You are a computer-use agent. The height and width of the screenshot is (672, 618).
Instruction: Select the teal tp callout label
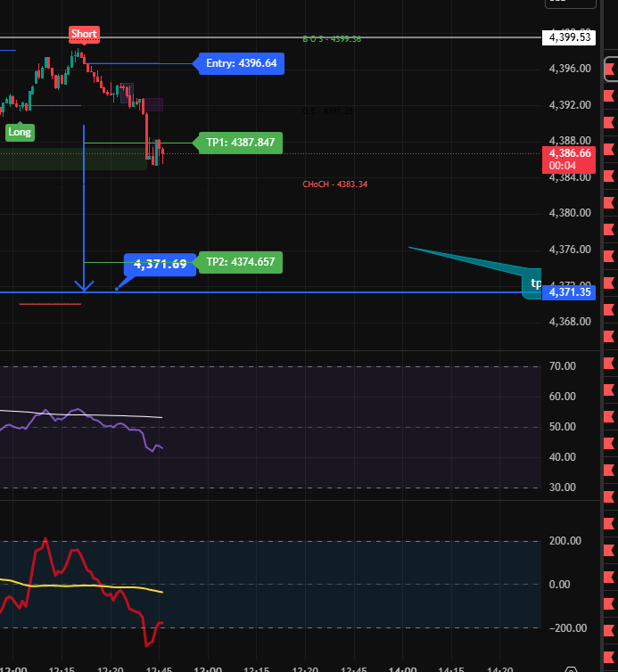click(x=533, y=283)
